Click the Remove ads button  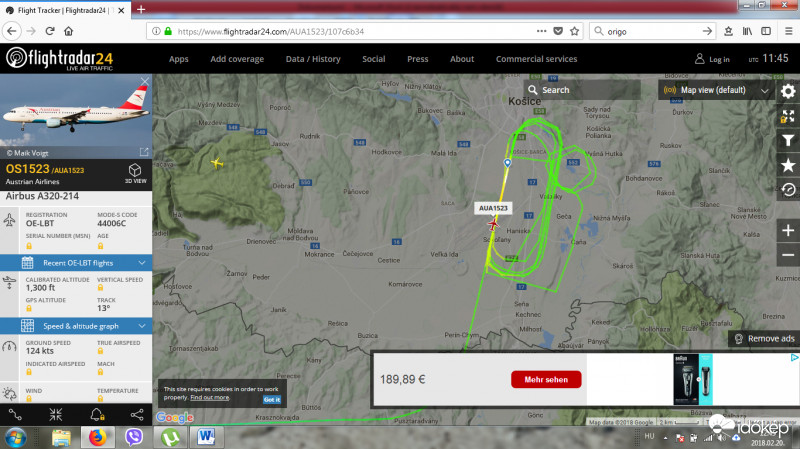764,338
